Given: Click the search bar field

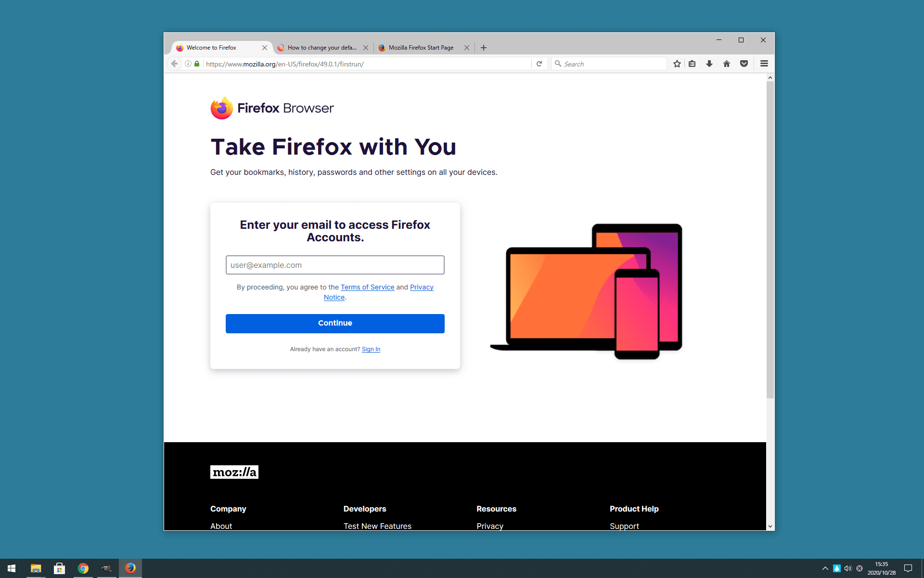Looking at the screenshot, I should coord(609,63).
